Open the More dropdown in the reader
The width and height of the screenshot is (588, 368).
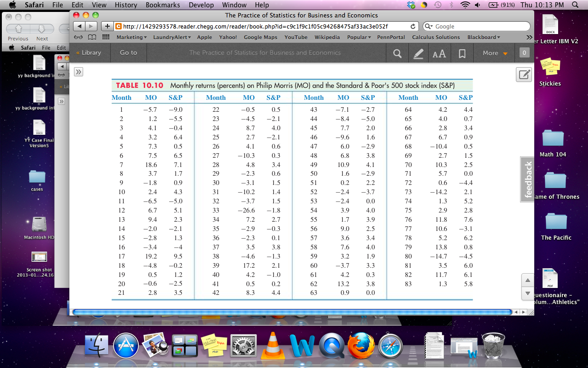[495, 53]
